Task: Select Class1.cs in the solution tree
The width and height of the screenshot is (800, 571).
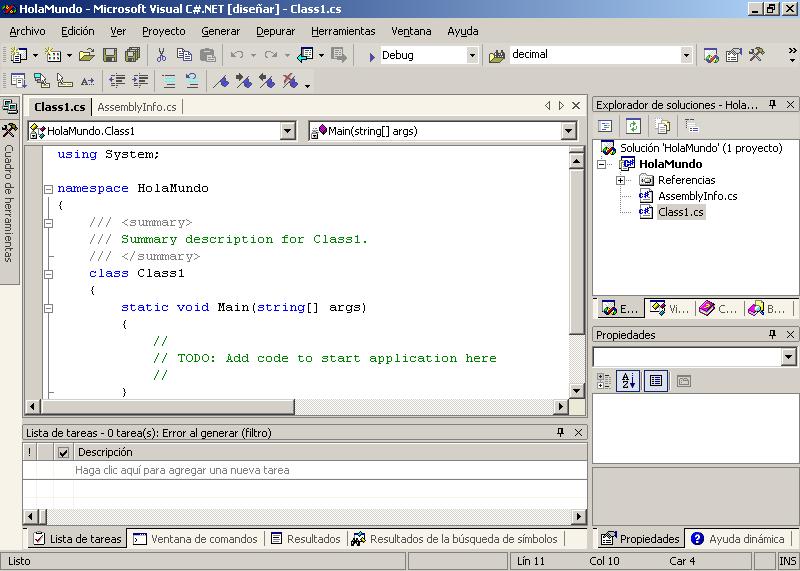Action: 681,212
